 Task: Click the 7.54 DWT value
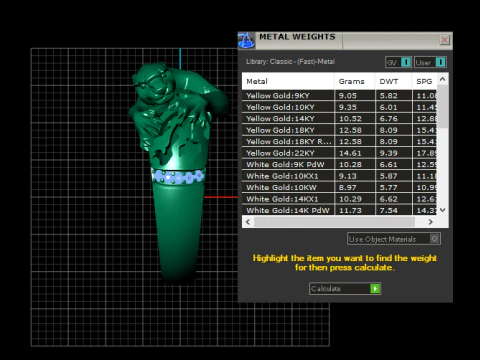point(389,210)
